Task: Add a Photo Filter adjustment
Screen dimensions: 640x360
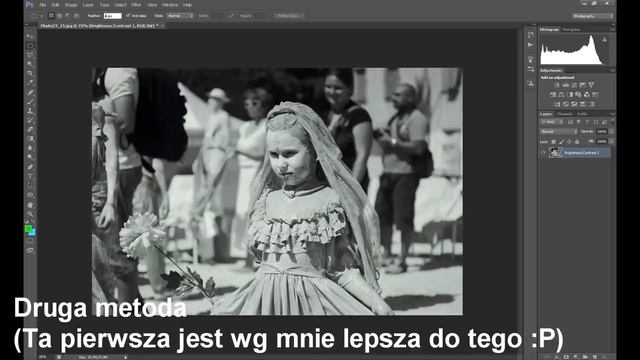Action: click(578, 94)
